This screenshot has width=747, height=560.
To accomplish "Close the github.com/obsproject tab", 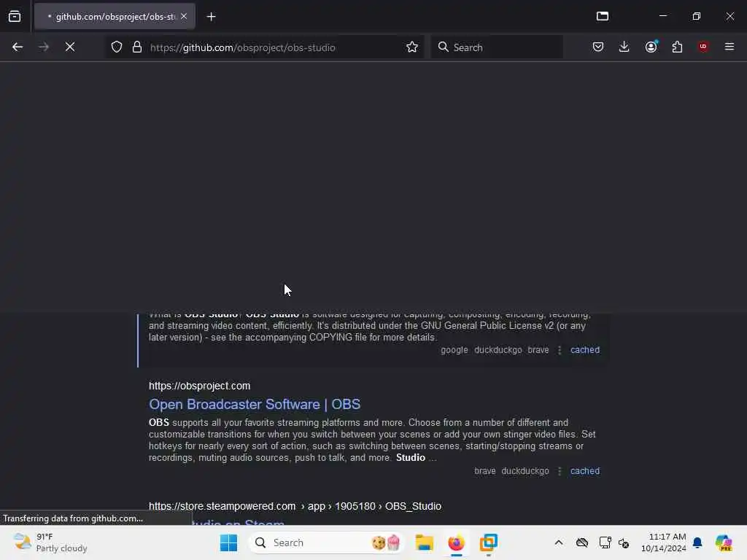I will click(184, 16).
